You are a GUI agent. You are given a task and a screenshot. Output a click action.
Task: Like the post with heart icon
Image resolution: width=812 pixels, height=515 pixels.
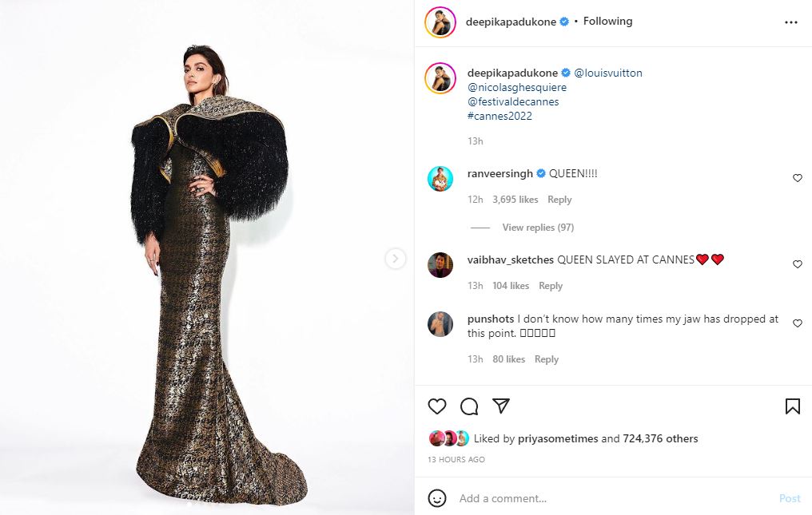437,406
